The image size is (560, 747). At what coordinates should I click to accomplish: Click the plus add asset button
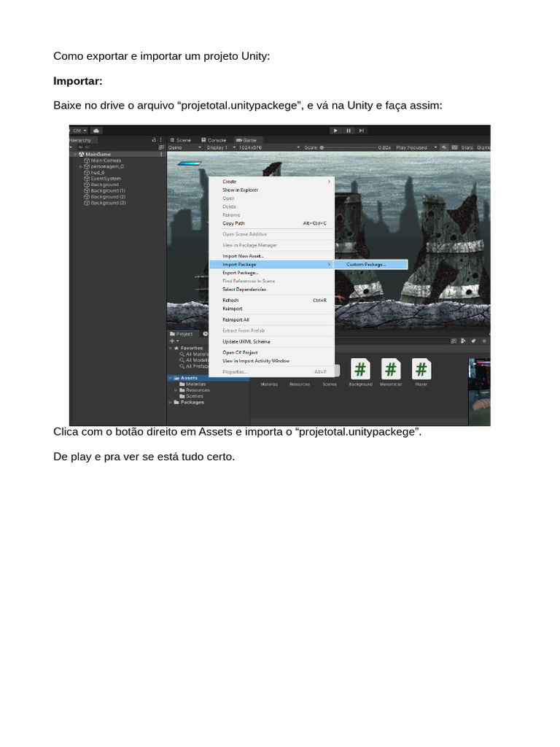(x=174, y=341)
